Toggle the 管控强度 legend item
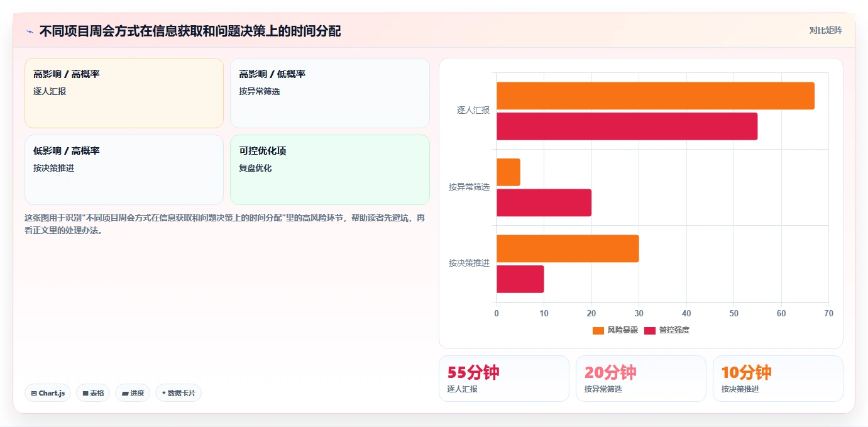Screen dimensions: 868x427 (667, 330)
